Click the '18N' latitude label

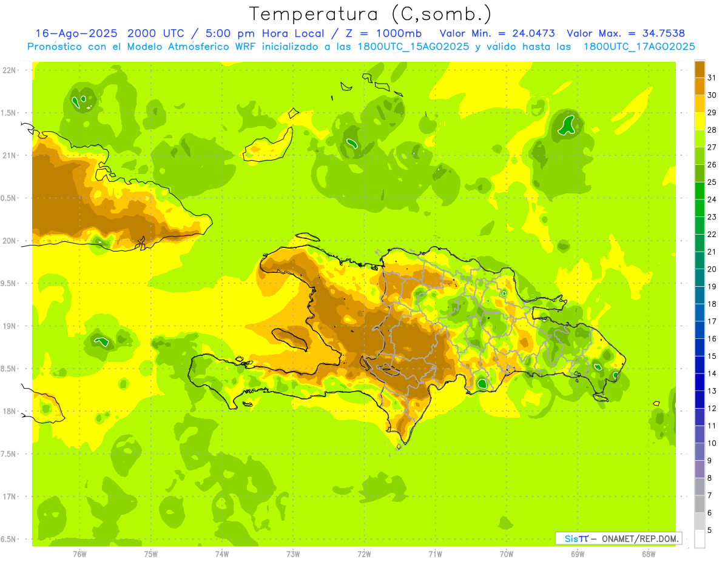pos(9,412)
